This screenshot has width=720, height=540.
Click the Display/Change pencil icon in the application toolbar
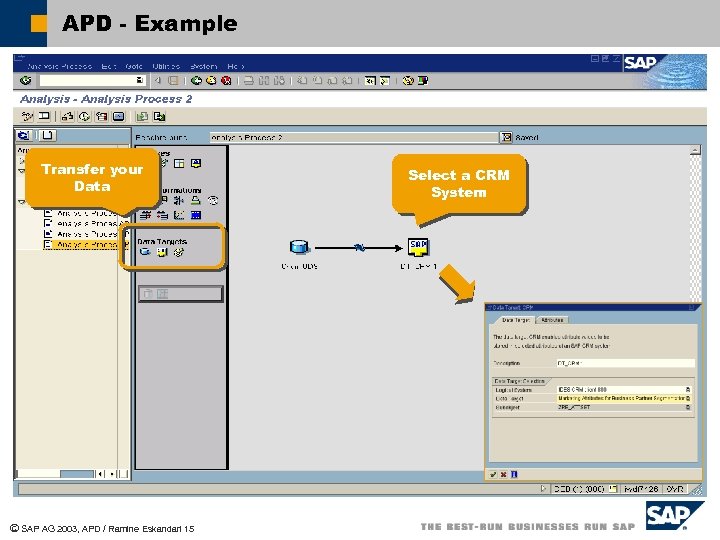click(x=27, y=116)
